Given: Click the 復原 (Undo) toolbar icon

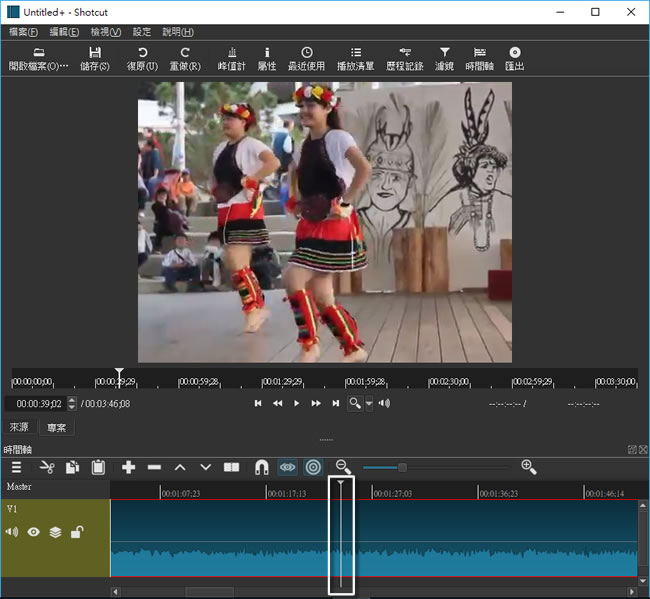Looking at the screenshot, I should 142,58.
